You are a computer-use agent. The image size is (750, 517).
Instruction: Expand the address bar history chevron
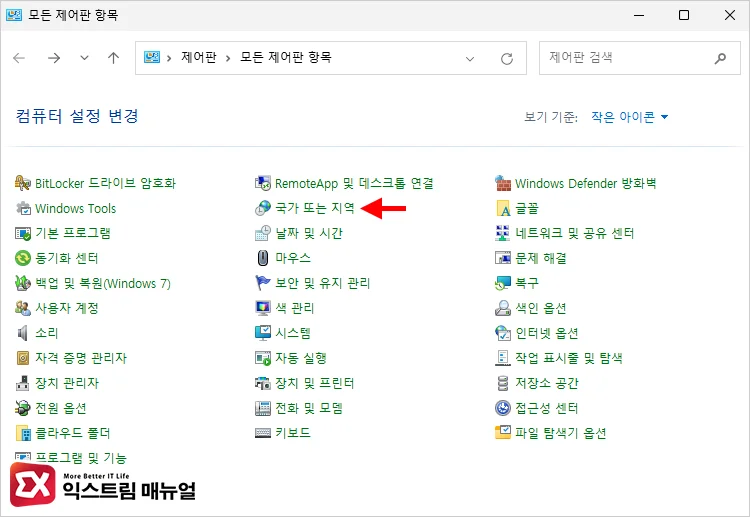tap(470, 58)
